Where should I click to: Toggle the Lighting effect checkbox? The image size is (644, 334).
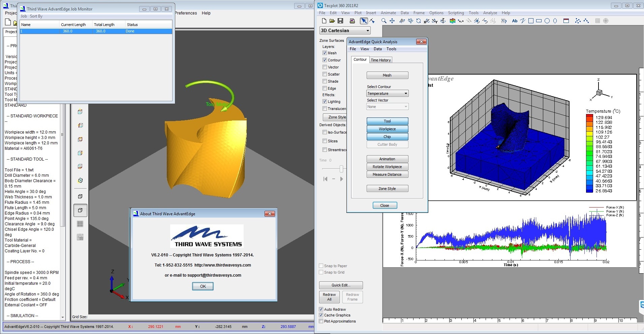coord(325,102)
